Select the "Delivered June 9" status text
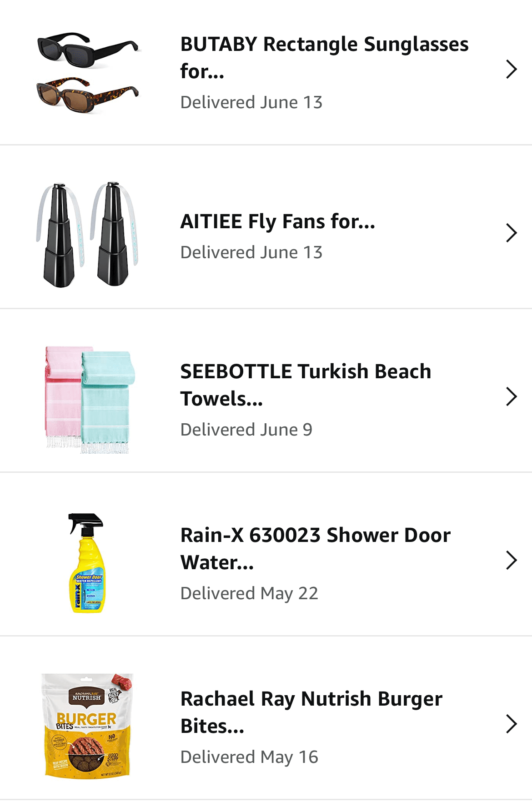 tap(246, 430)
